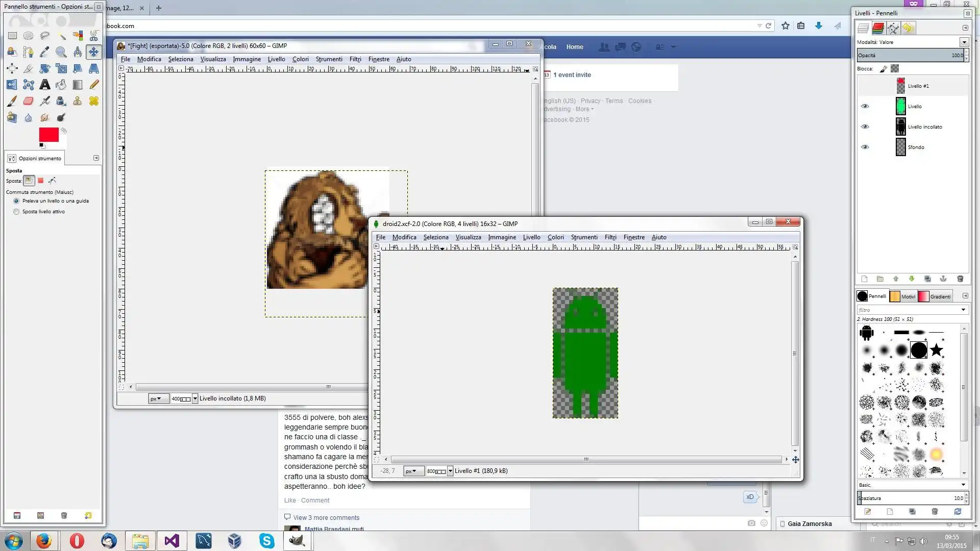980x551 pixels.
Task: Set Sposta mode to selection (red square)
Action: click(41, 181)
